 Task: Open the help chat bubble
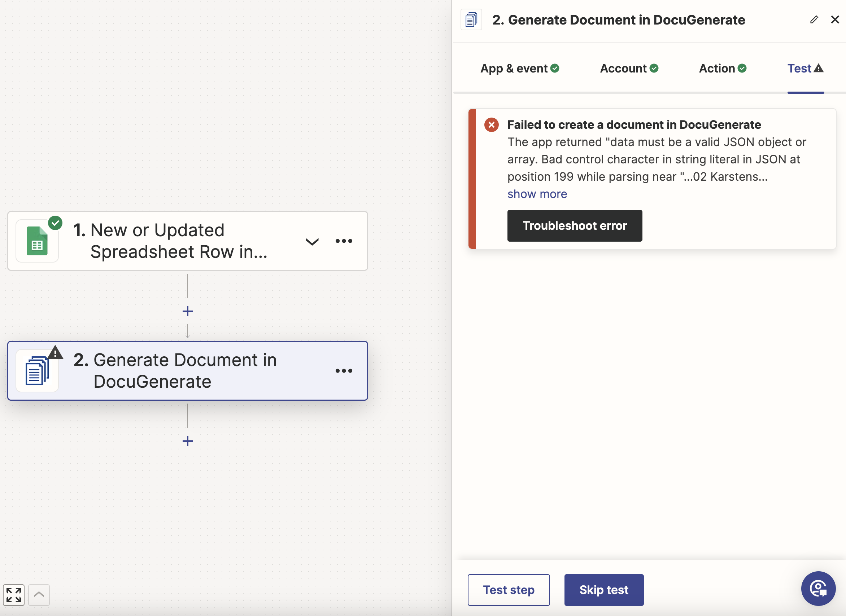(x=818, y=588)
